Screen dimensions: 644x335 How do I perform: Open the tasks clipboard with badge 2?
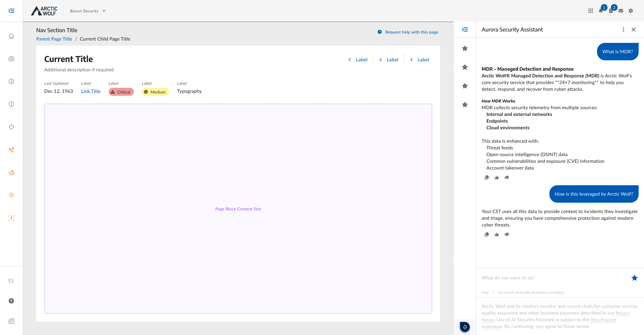[611, 11]
